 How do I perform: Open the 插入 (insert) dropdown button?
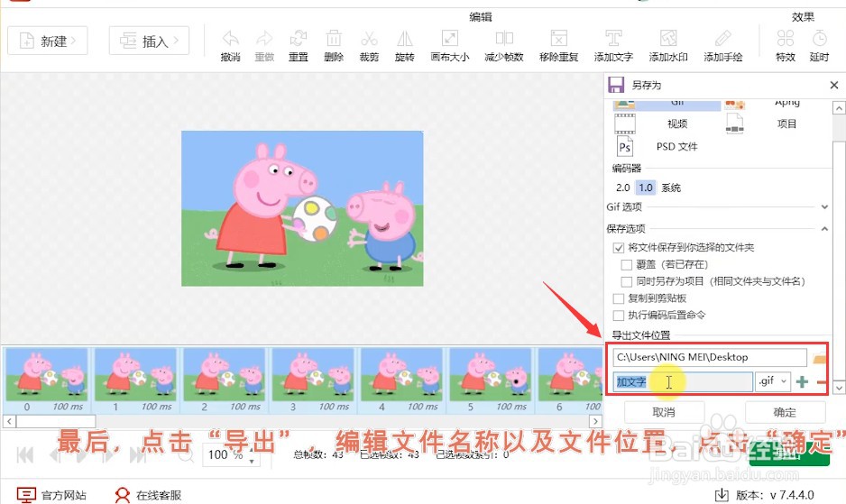149,41
